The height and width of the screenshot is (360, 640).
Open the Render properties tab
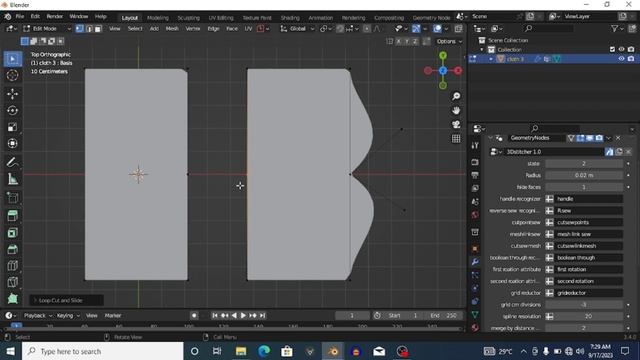(475, 162)
